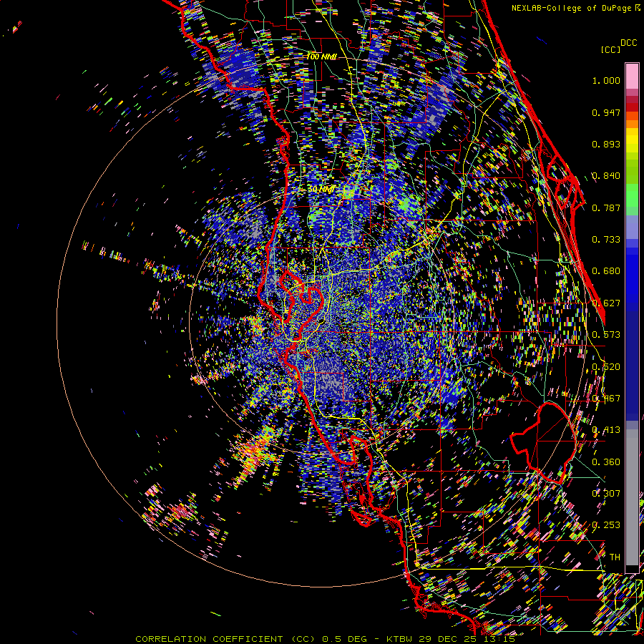The image size is (644, 644).
Task: Click the KTBW station identifier in caption
Action: (x=401, y=639)
